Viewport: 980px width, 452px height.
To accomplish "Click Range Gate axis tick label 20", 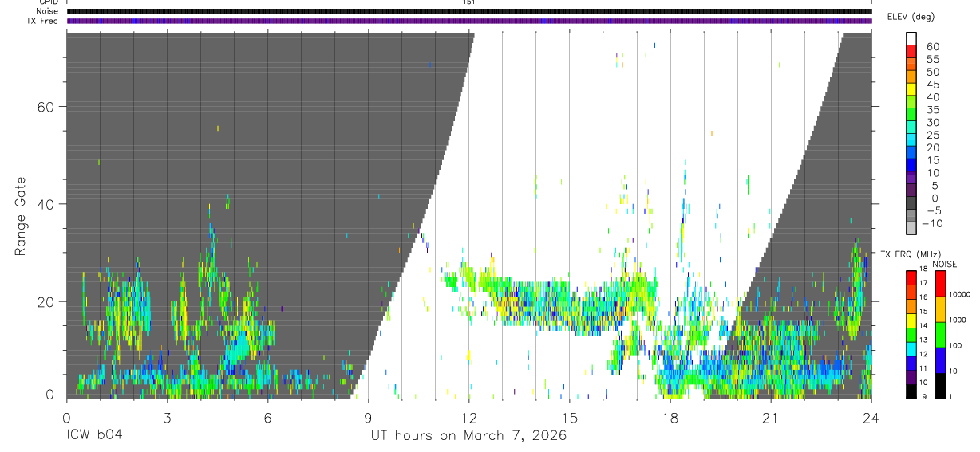I will pyautogui.click(x=45, y=301).
